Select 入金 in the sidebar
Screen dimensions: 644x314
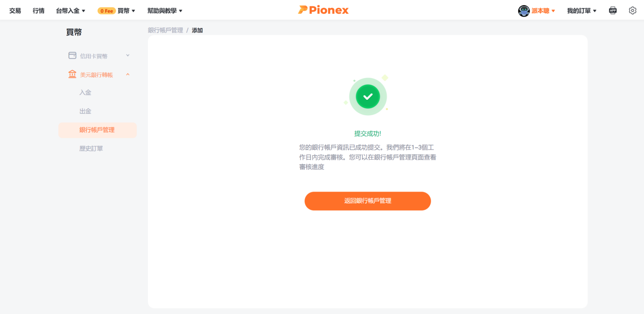coord(85,93)
